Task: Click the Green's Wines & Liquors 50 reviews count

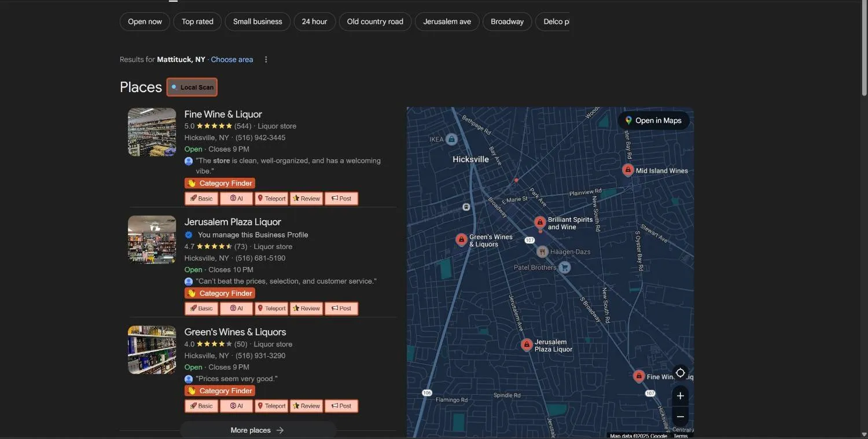Action: pyautogui.click(x=241, y=344)
